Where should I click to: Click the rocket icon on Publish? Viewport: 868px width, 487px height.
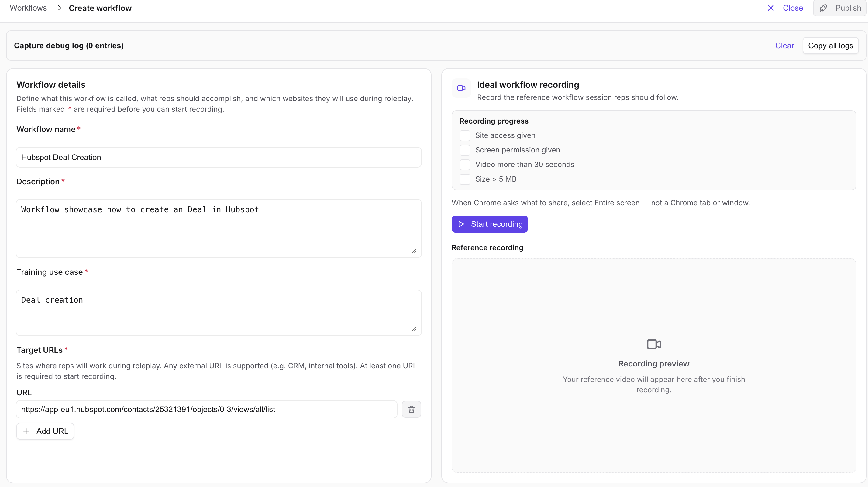[823, 8]
